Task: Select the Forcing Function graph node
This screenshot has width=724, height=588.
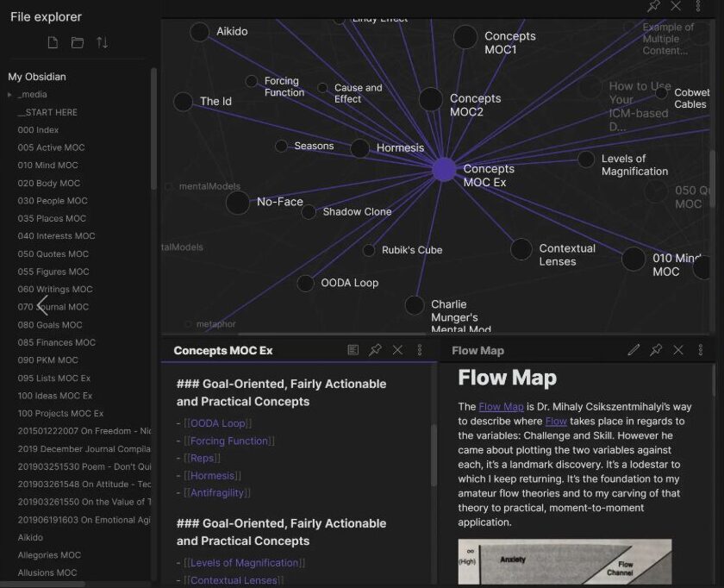Action: coord(252,81)
